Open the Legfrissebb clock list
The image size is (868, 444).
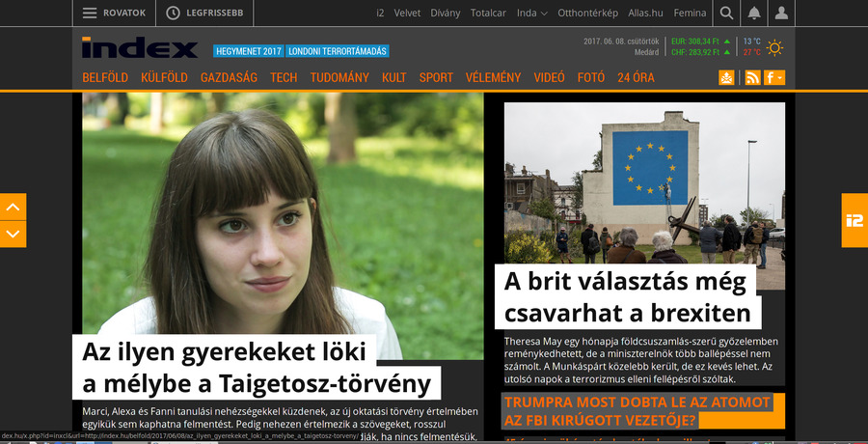click(x=204, y=14)
